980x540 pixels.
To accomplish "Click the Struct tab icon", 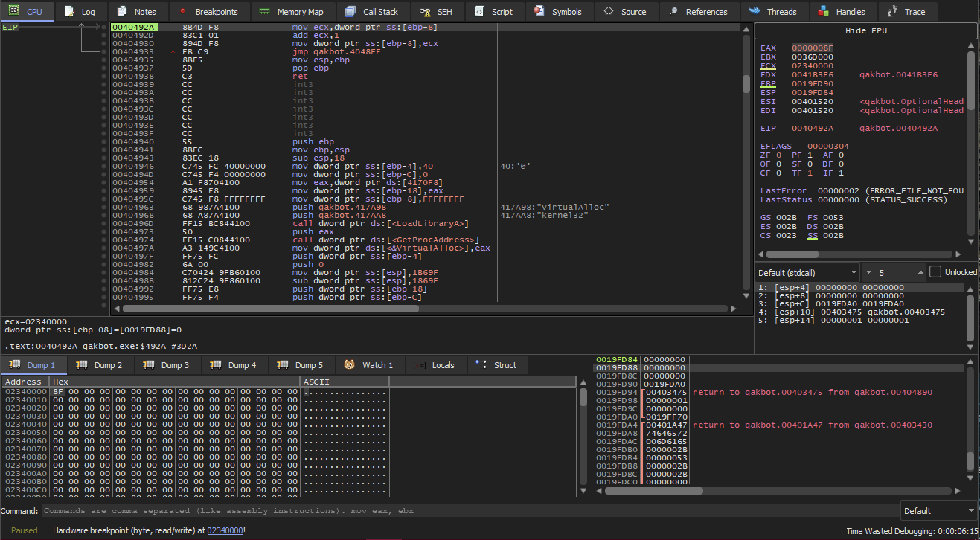I will pyautogui.click(x=480, y=364).
